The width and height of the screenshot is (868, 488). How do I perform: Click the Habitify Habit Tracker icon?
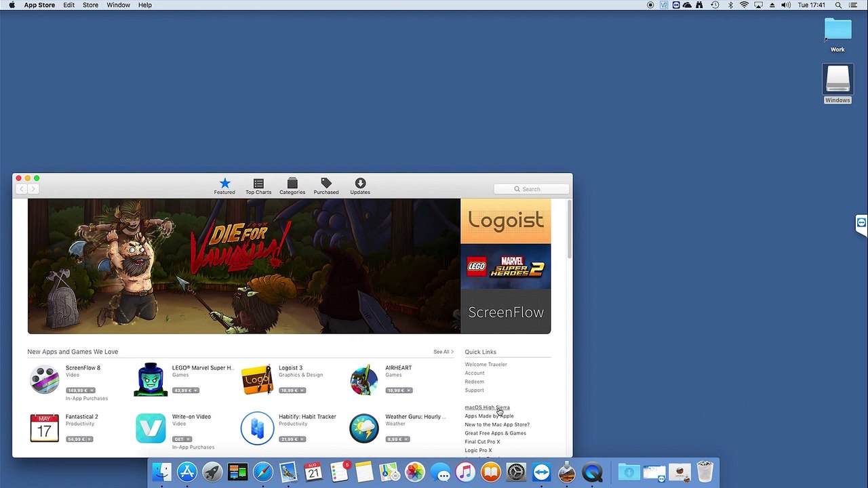[x=258, y=428]
